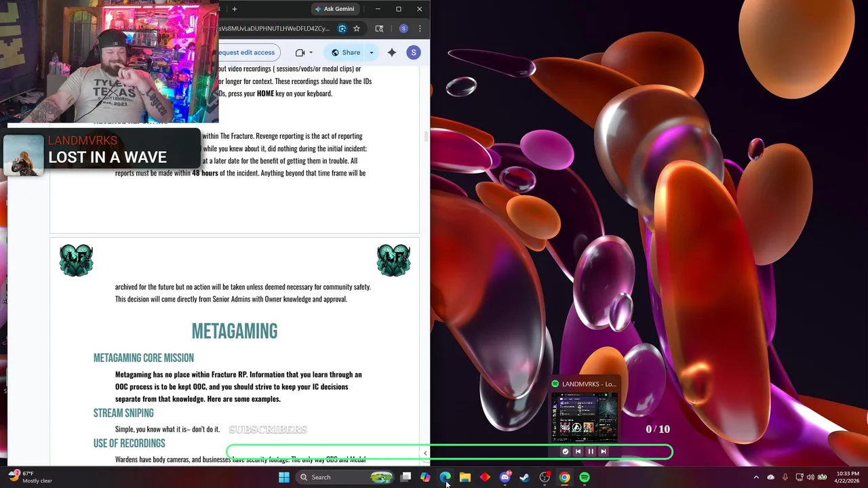Open Copilot from taskbar
Screen dimensions: 868x488
point(425,477)
